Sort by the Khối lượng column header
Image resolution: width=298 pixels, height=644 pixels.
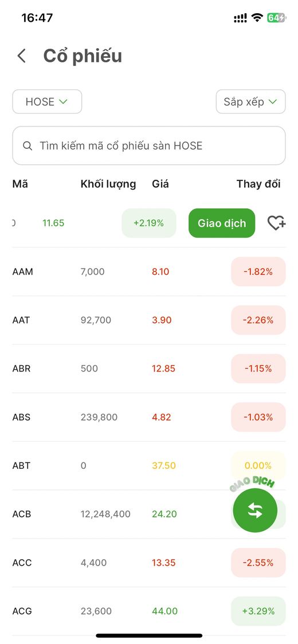coord(108,184)
